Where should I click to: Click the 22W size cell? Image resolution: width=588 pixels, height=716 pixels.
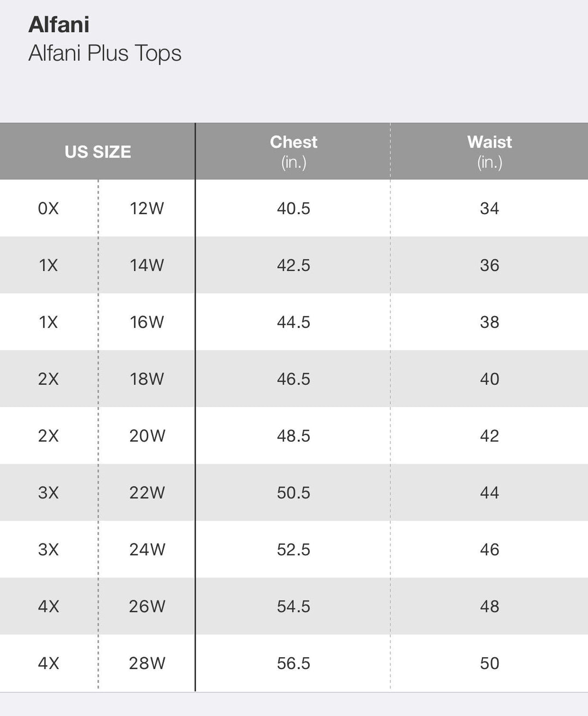tap(147, 493)
